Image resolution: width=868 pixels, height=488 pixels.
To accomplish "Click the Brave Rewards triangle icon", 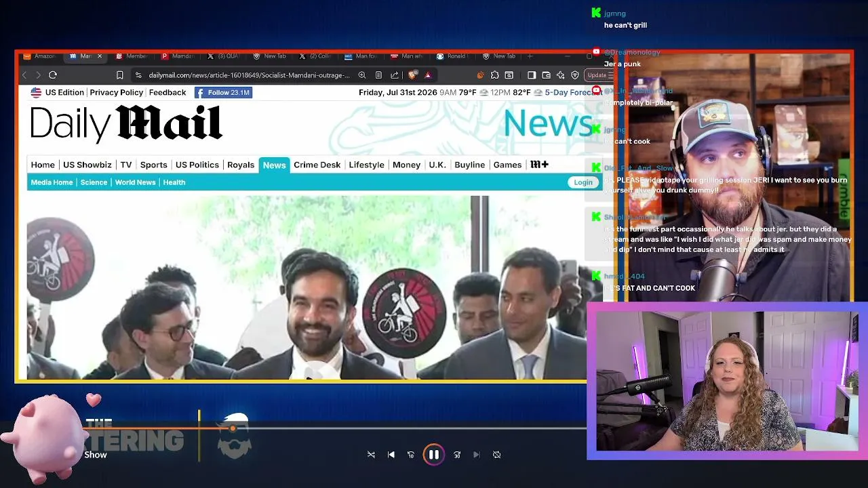I will point(427,75).
